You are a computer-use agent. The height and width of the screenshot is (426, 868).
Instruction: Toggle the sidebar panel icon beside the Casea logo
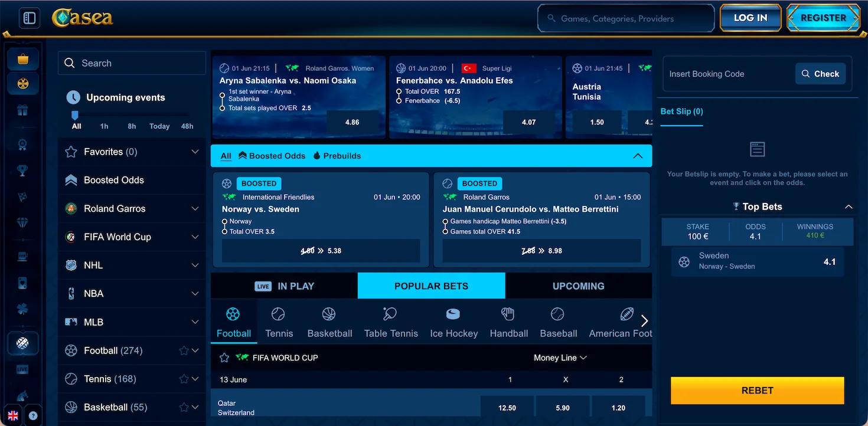(30, 18)
